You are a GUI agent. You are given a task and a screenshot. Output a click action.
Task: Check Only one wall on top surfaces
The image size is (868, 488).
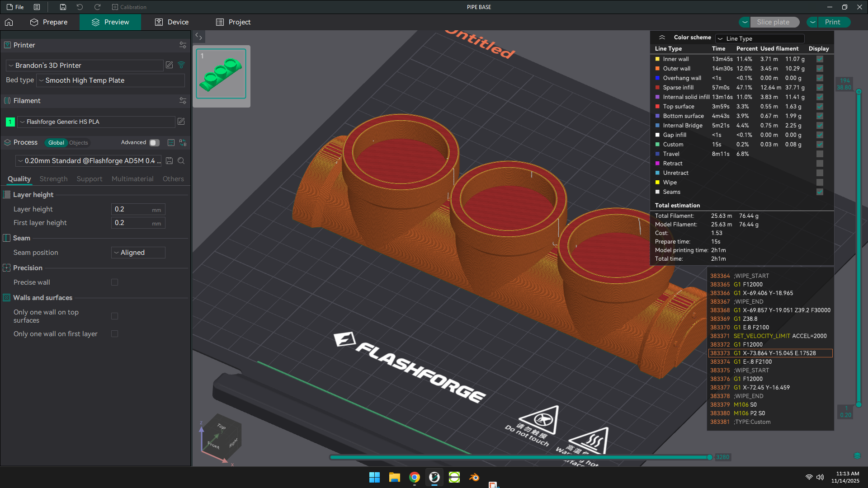point(114,316)
